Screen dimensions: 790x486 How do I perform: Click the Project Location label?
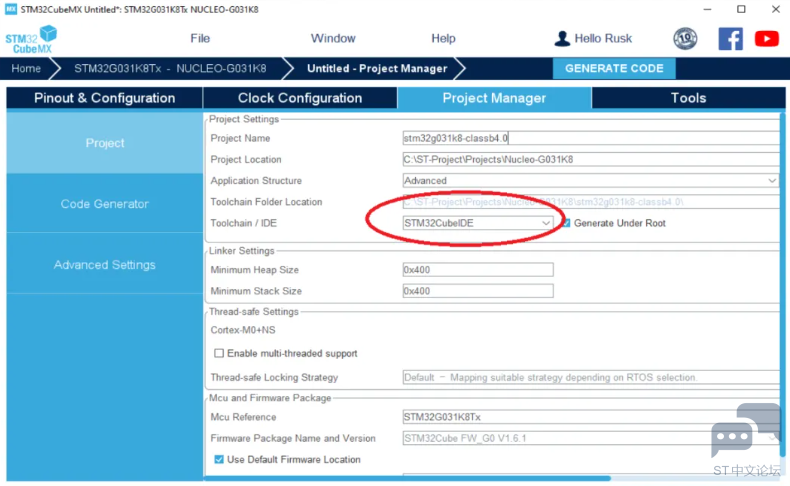[246, 159]
